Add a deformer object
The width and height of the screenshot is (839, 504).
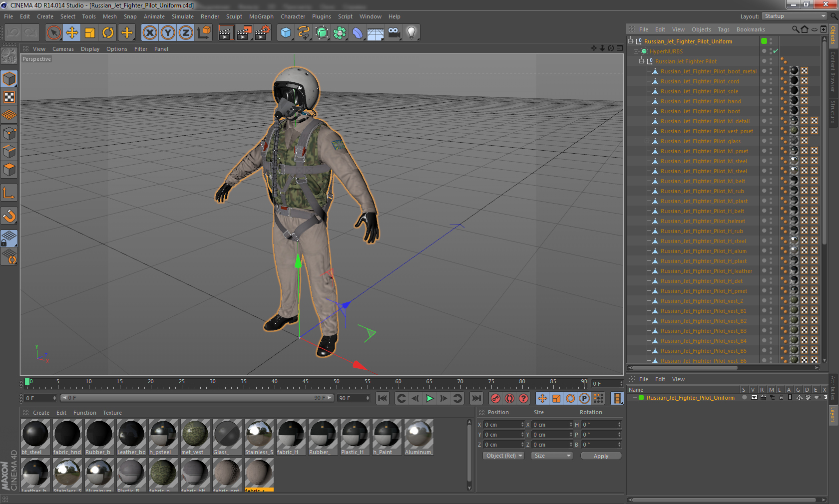click(358, 33)
